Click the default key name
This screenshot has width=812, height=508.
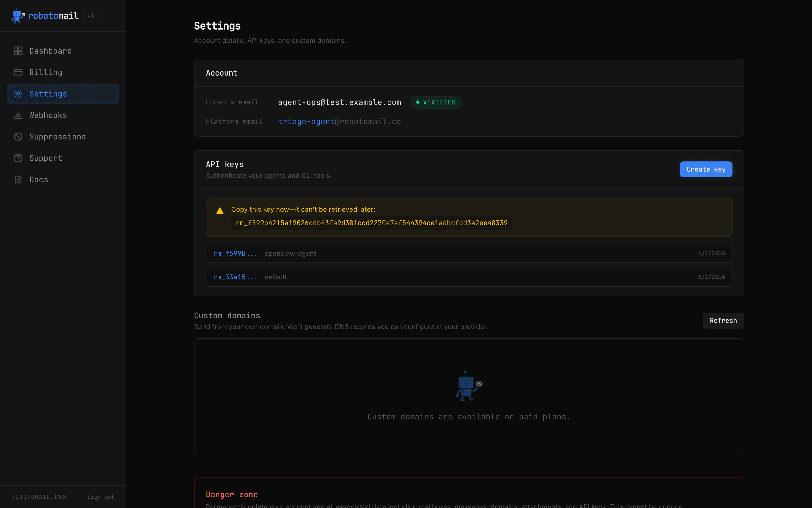(x=275, y=277)
